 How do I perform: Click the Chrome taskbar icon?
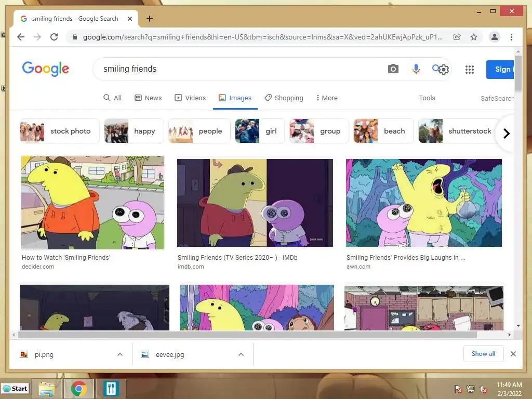pos(79,389)
